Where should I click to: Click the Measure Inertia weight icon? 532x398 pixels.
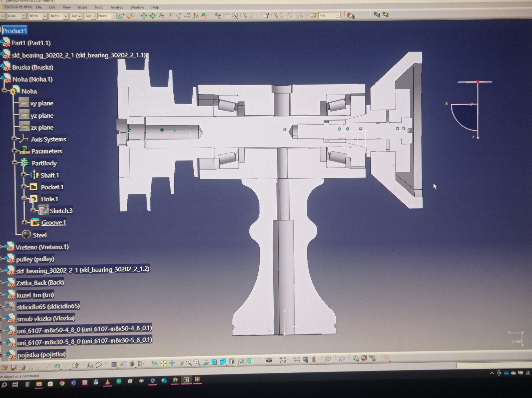[313, 359]
